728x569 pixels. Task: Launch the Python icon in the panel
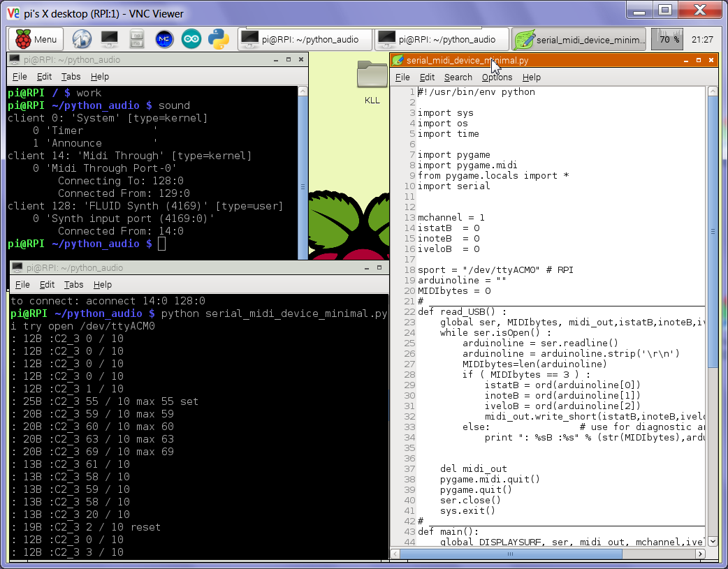[x=219, y=40]
